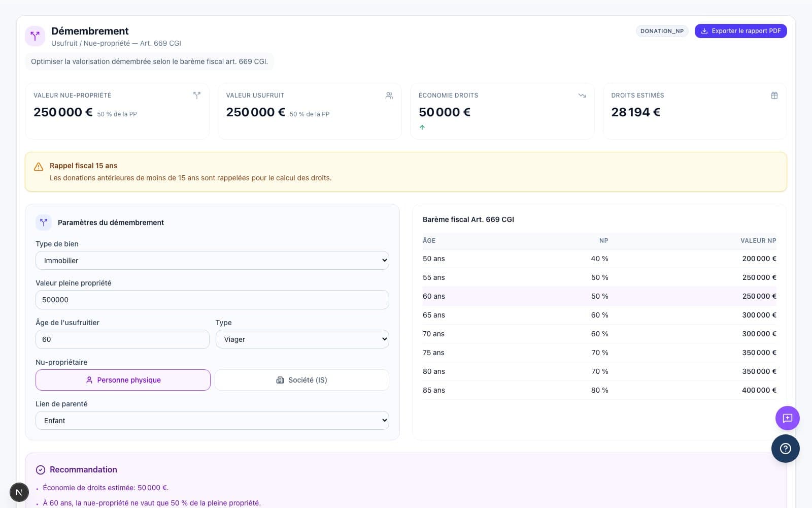Viewport: 812px width, 508px height.
Task: Click the trending-down icon on Économie droits card
Action: [x=582, y=96]
